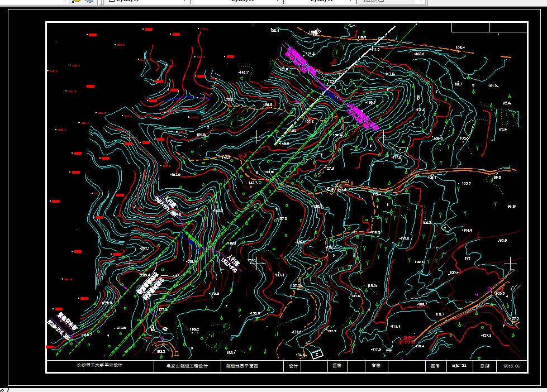
Task: Click the elevation label '137.0'
Action: (x=296, y=286)
